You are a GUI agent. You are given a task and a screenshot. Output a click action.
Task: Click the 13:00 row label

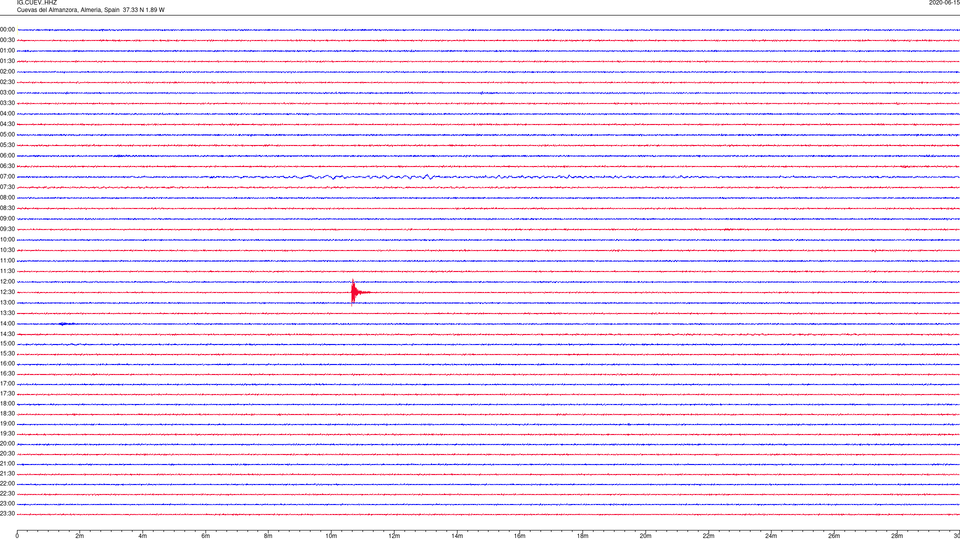[7, 303]
